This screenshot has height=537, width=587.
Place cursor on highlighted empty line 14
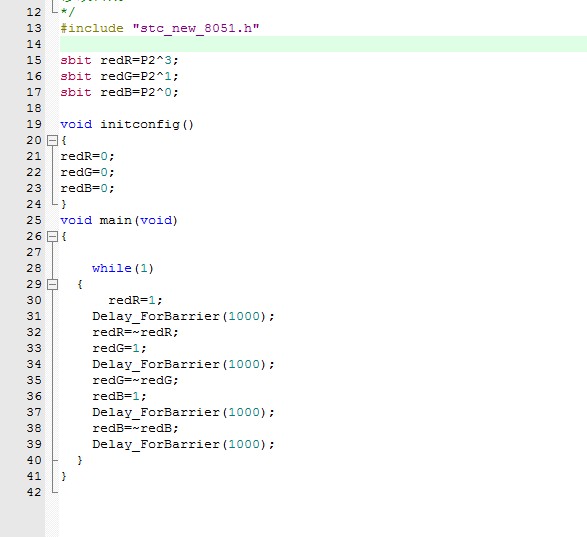323,44
